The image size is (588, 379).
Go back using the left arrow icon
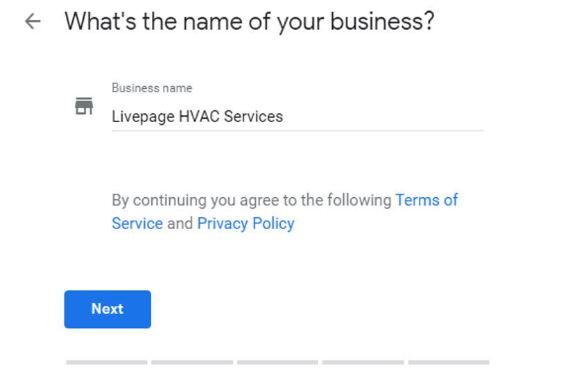[x=33, y=21]
